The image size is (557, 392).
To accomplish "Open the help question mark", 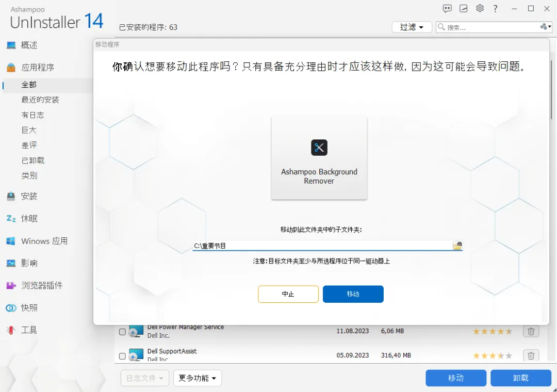I will [495, 9].
